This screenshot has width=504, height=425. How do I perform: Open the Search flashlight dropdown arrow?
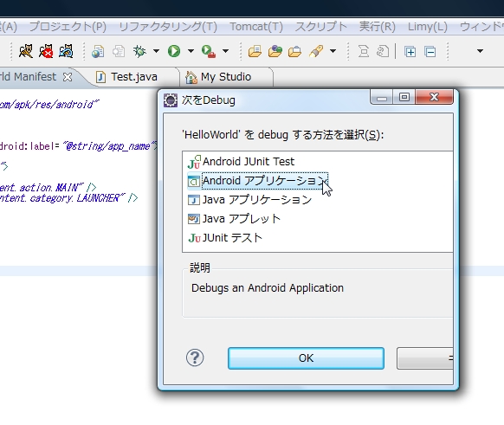click(x=333, y=51)
